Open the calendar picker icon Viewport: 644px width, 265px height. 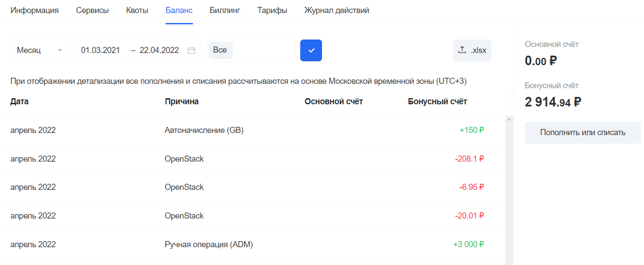tap(191, 50)
